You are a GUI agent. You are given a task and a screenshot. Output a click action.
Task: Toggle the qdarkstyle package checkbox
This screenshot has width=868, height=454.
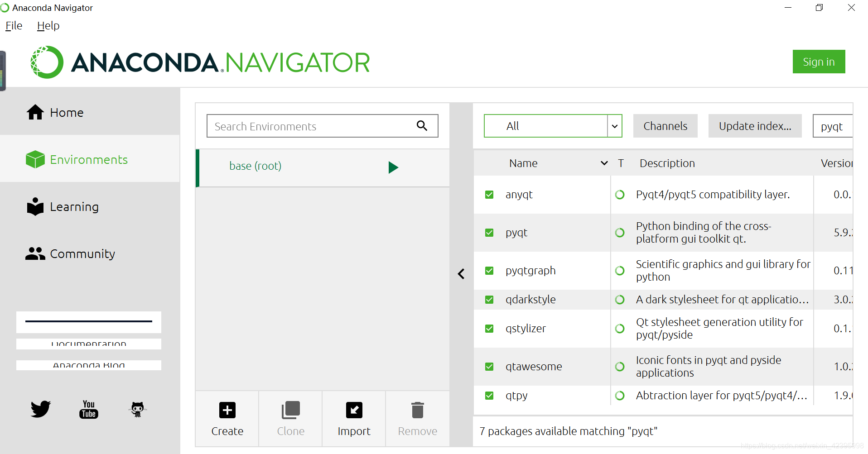(489, 300)
